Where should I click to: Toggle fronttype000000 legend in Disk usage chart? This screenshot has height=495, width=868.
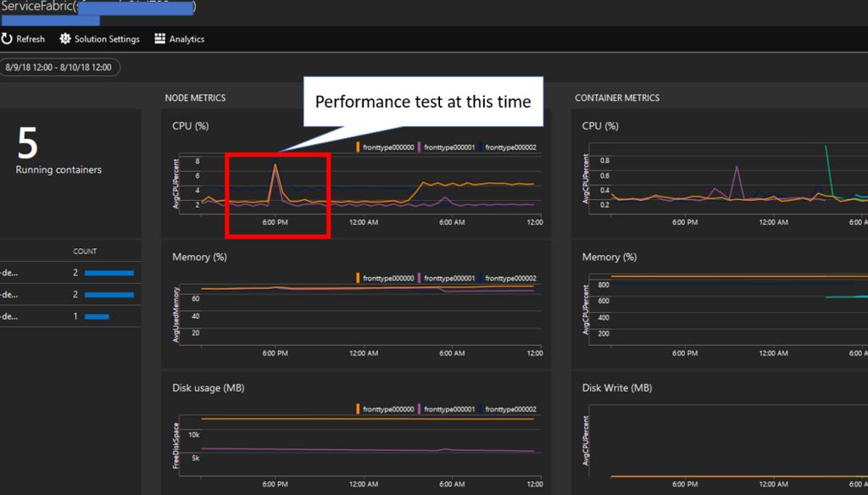tap(386, 409)
